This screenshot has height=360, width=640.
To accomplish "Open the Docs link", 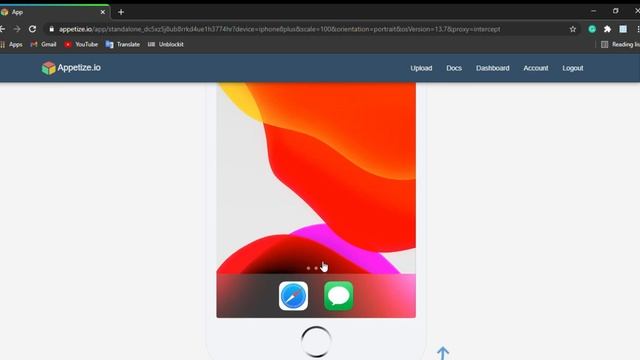I will [454, 68].
